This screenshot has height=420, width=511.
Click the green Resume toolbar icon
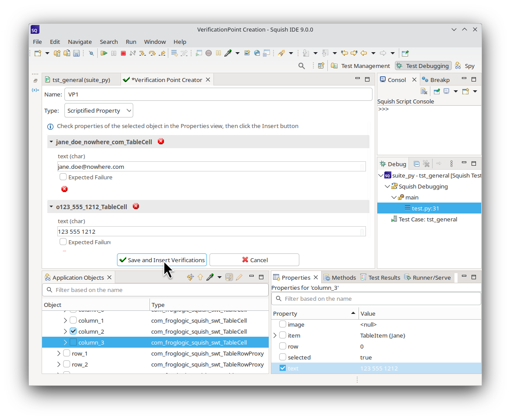[x=104, y=53]
